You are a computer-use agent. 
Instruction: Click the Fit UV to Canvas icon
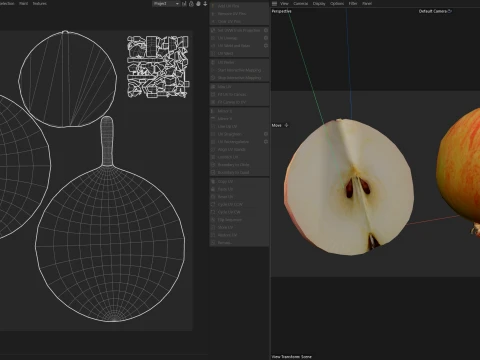(213, 94)
